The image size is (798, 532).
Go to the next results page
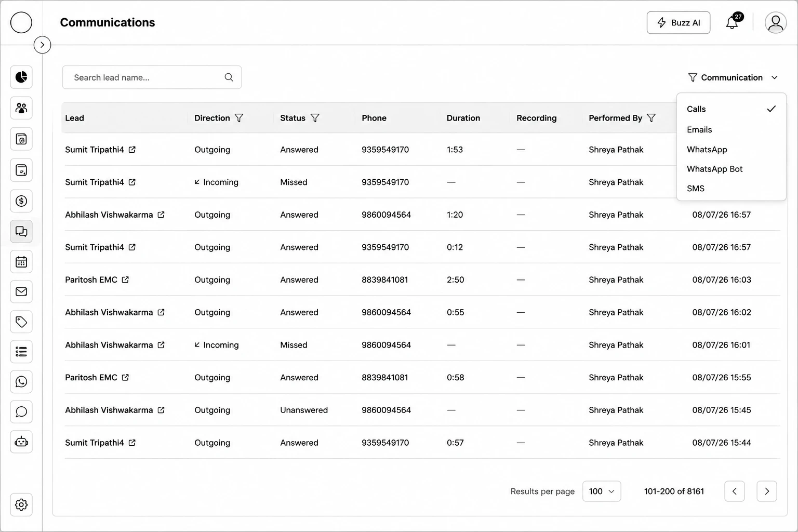[x=767, y=491]
